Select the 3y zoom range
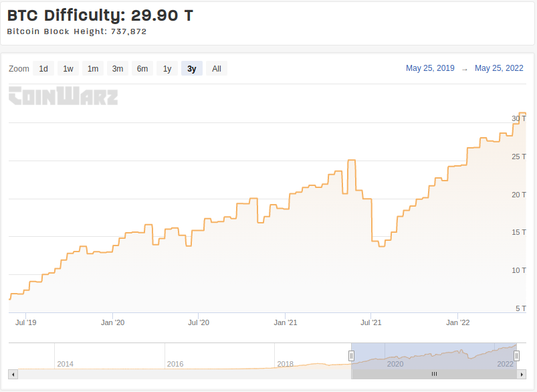 (192, 68)
